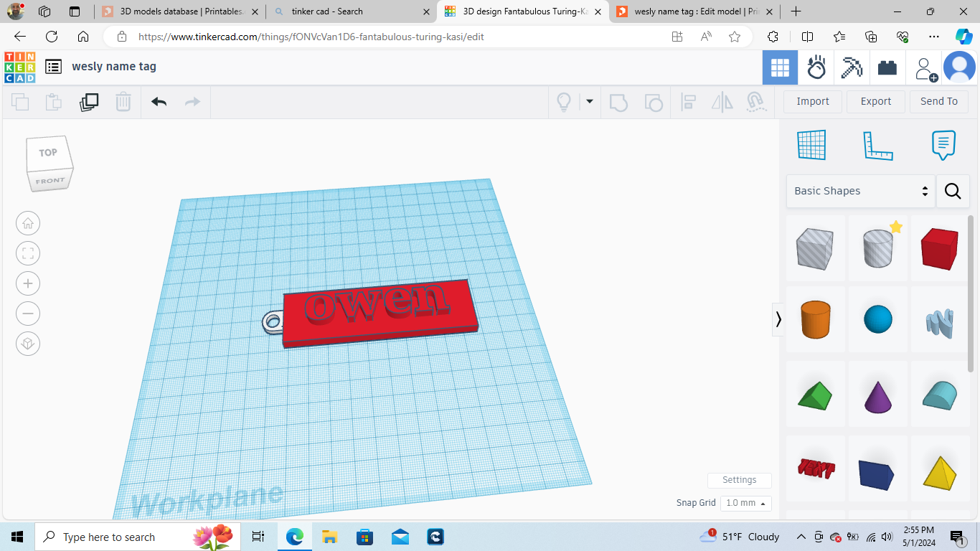Undo the last action

pyautogui.click(x=159, y=102)
